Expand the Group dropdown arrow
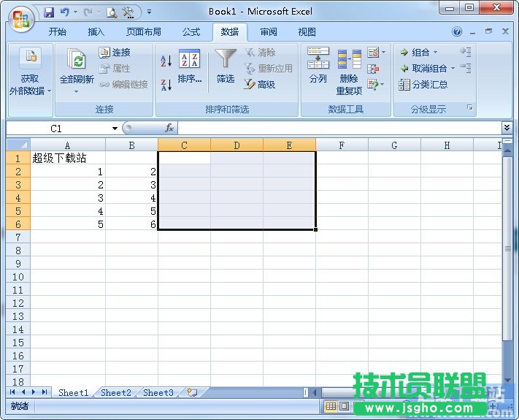Viewport: 519px width, 420px height. pyautogui.click(x=436, y=53)
